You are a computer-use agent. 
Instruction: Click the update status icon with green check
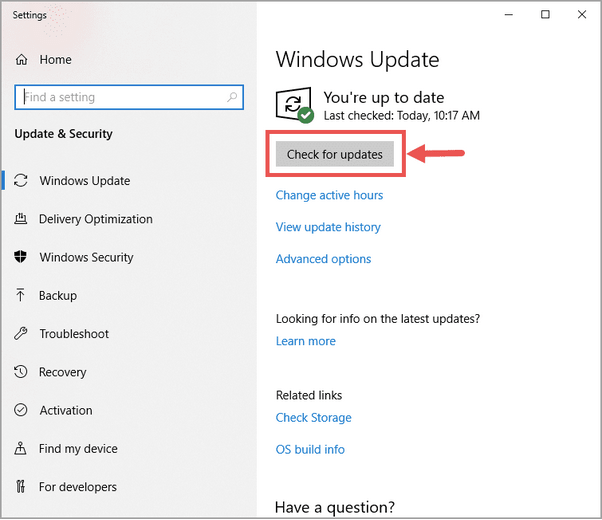pos(294,105)
